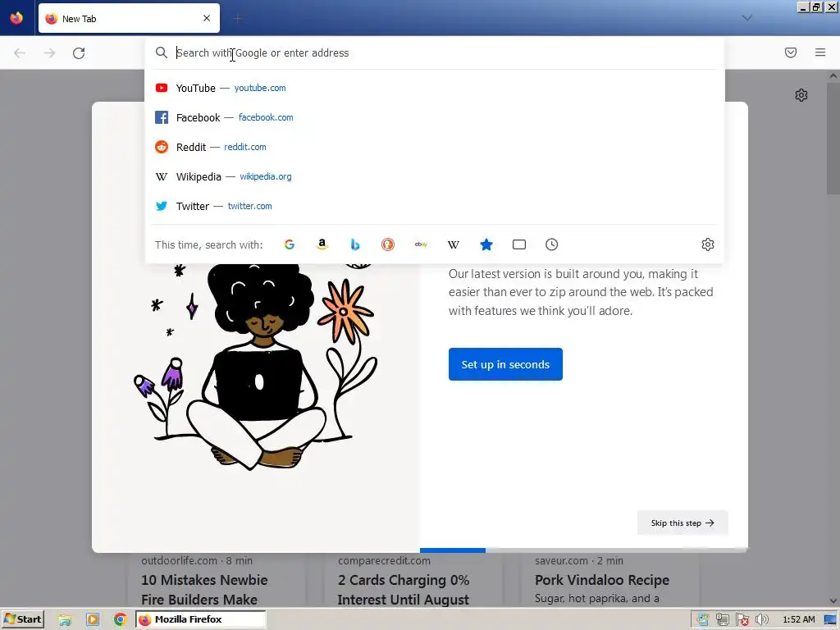Open search settings gear in dropdown

pyautogui.click(x=708, y=244)
